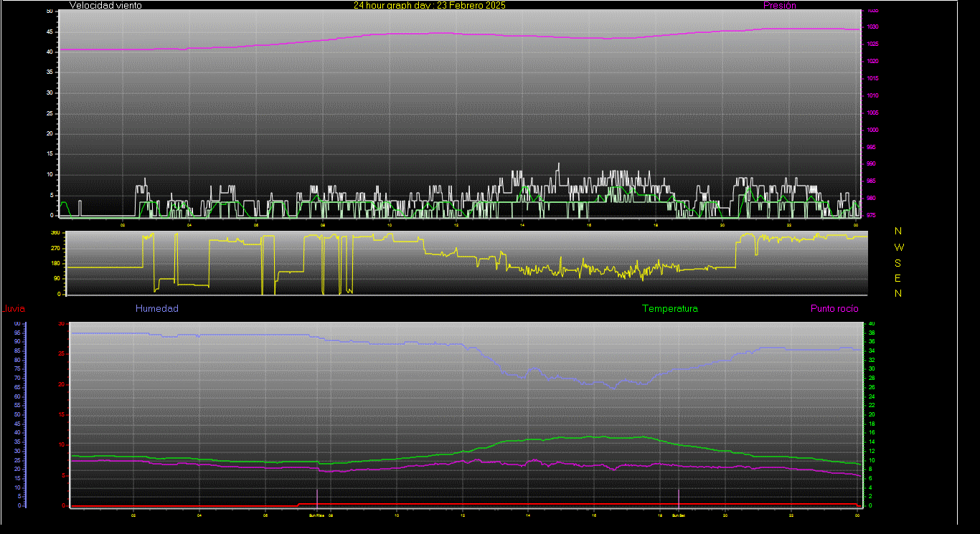
Task: Click the 'Velocidad viento' graph label
Action: tap(105, 5)
